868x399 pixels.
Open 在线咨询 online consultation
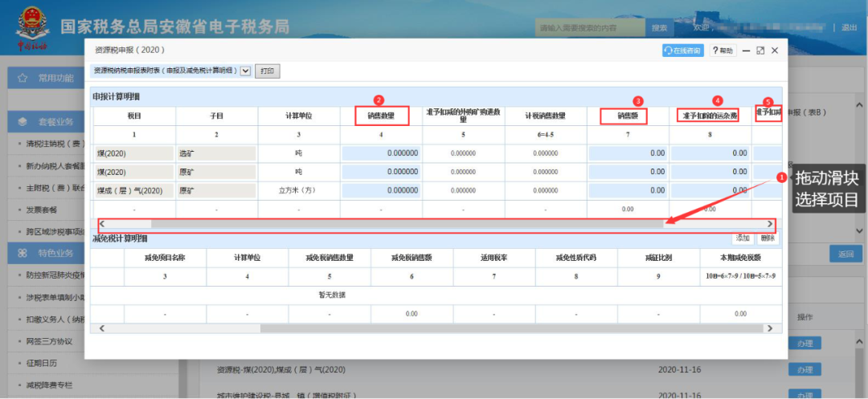point(683,51)
